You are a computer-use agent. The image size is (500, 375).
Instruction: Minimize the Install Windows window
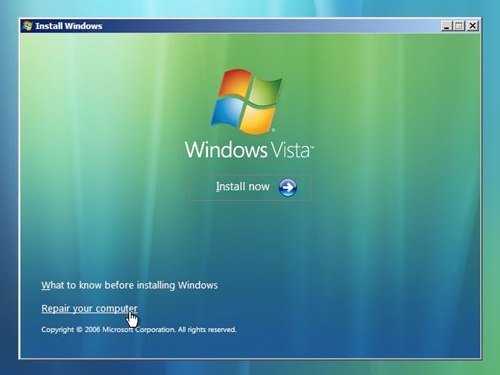tap(446, 26)
